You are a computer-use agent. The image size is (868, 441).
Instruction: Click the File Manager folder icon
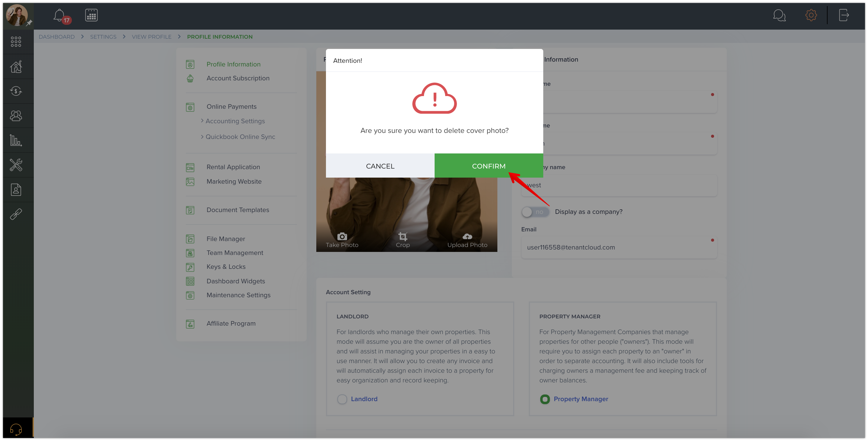[190, 240]
